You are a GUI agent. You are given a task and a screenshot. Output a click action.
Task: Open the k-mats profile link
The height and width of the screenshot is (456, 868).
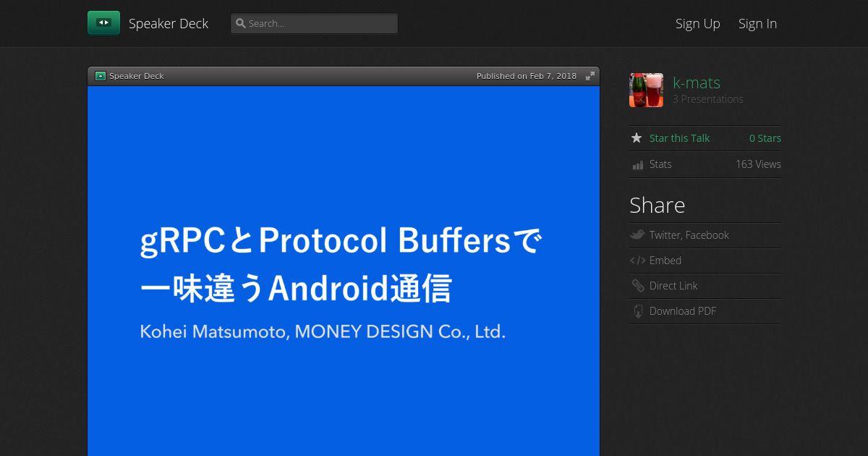point(697,83)
